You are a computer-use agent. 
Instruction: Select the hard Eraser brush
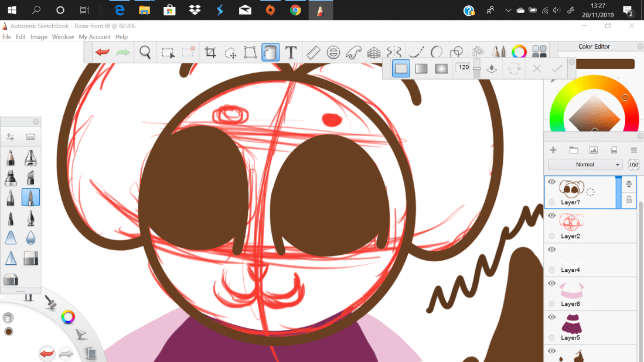[30, 258]
